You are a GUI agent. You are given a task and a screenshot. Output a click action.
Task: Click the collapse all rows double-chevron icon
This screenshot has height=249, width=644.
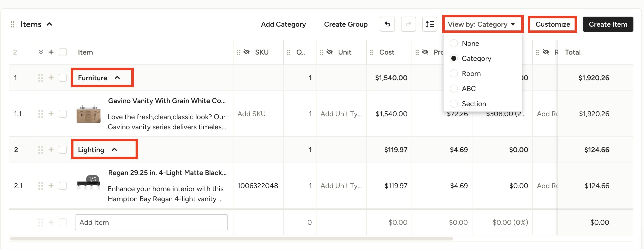point(41,52)
